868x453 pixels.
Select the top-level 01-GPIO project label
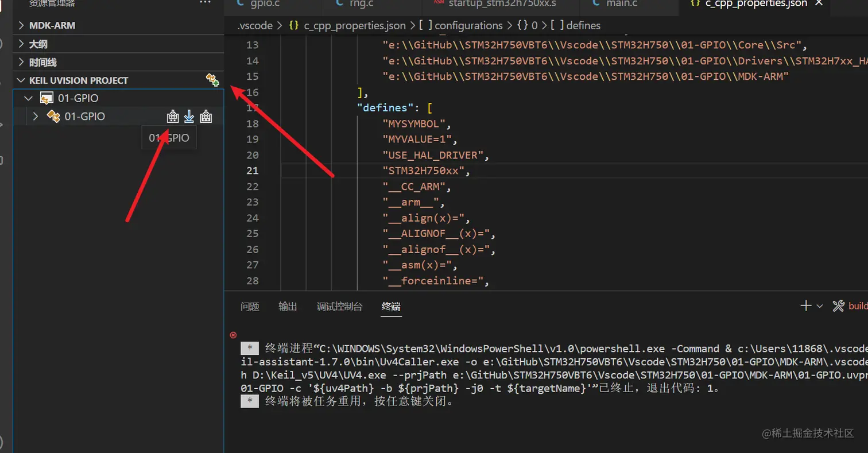click(x=78, y=98)
